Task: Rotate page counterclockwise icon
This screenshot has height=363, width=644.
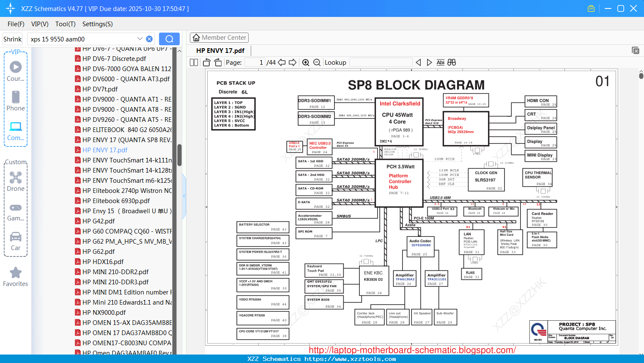Action: coord(207,63)
